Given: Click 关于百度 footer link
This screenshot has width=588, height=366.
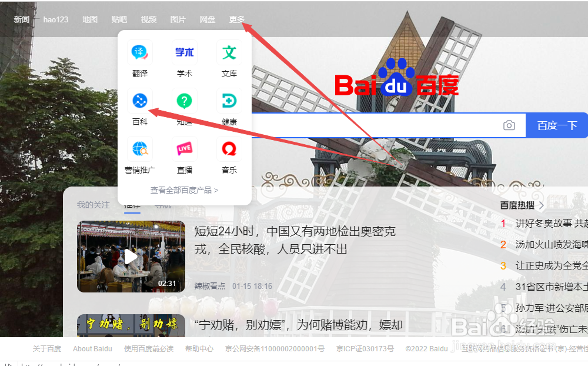Looking at the screenshot, I should (47, 349).
